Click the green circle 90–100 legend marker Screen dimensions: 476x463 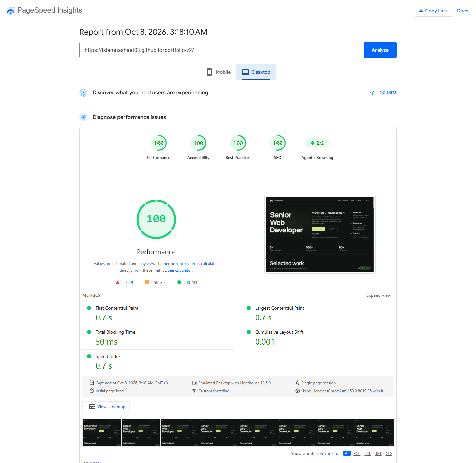[179, 282]
